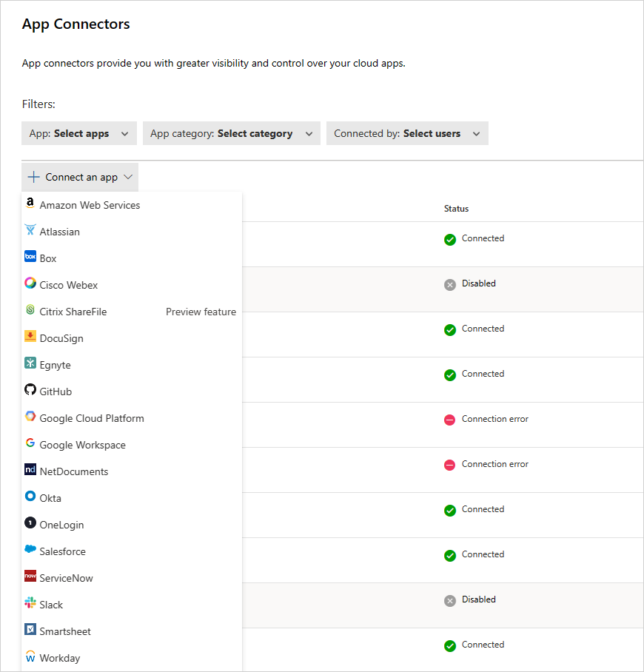Click the Salesforce cloud icon
Image resolution: width=644 pixels, height=672 pixels.
coord(30,551)
